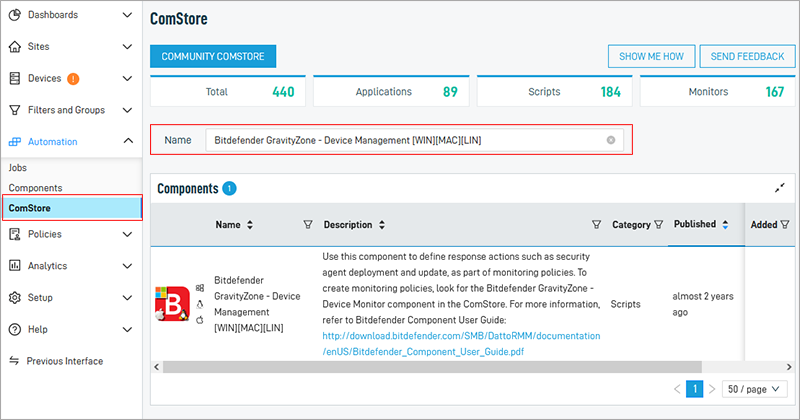Expand the Policies menu chevron
The height and width of the screenshot is (420, 800).
(x=128, y=234)
